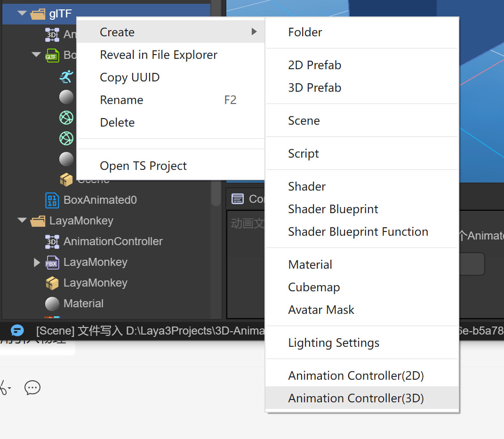Screen dimensions: 504x439
Task: Choose Avatar Mask from Create submenu
Action: (x=321, y=310)
